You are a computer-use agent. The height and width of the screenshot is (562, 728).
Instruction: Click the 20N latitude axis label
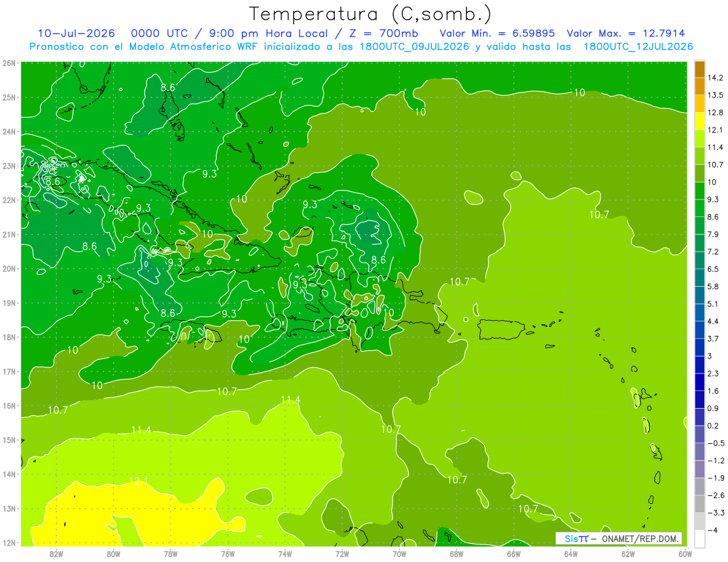pos(9,269)
